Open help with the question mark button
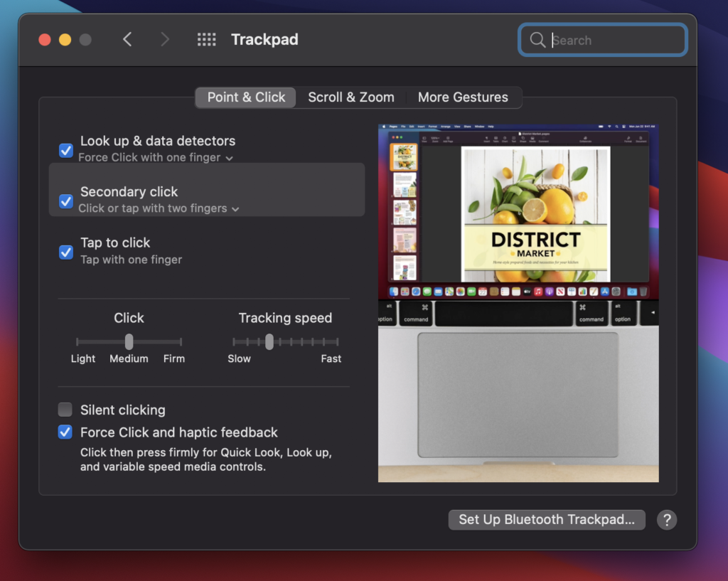The width and height of the screenshot is (728, 581). tap(667, 520)
